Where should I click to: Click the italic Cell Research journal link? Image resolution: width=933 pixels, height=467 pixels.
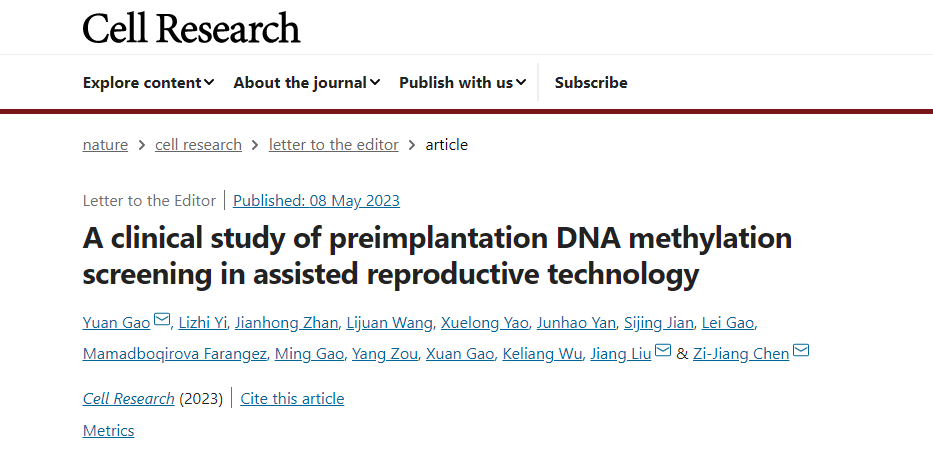click(128, 399)
